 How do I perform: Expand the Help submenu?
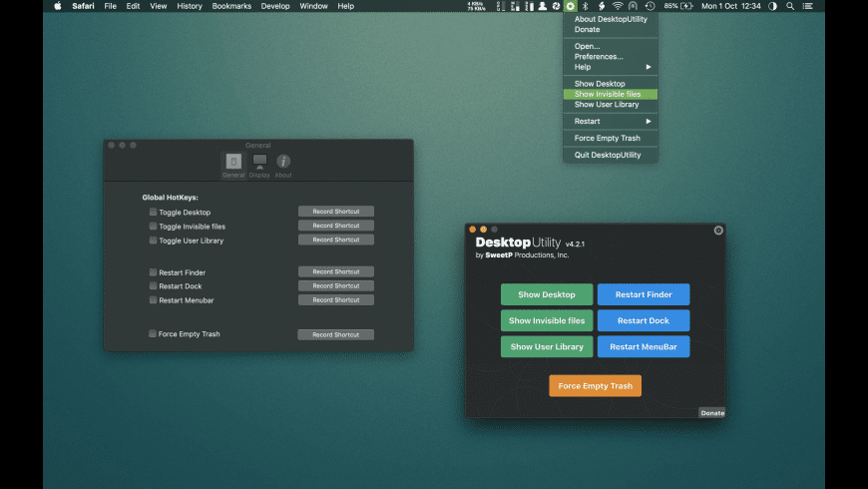pos(611,67)
